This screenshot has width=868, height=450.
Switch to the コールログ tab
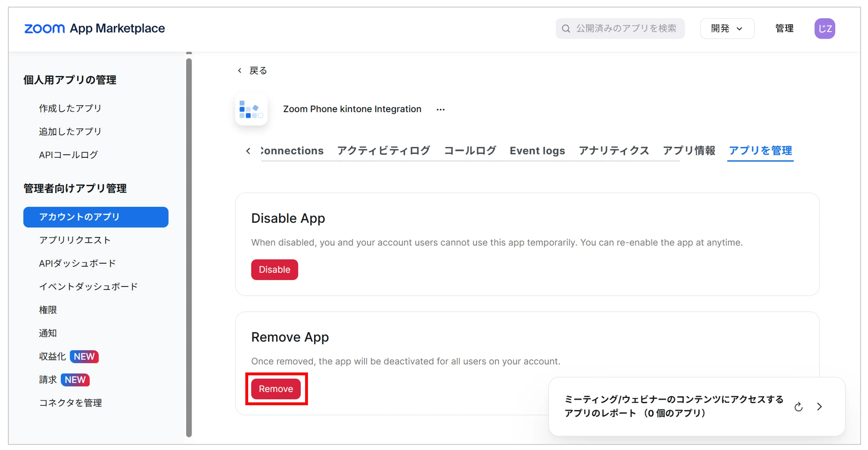click(x=470, y=151)
